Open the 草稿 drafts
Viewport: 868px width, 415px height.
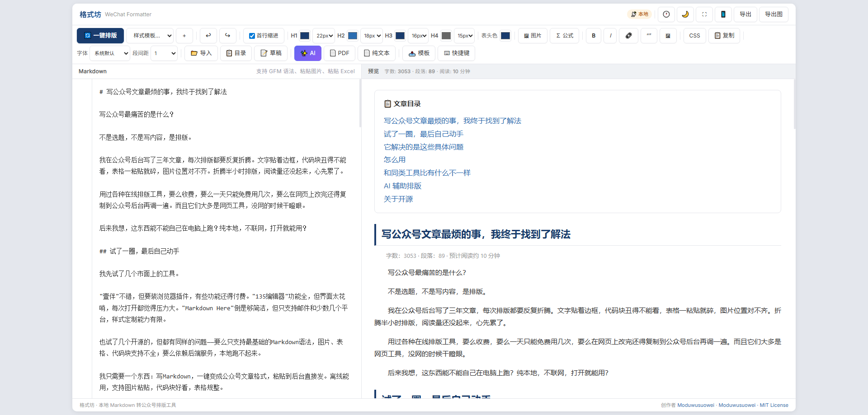point(271,53)
